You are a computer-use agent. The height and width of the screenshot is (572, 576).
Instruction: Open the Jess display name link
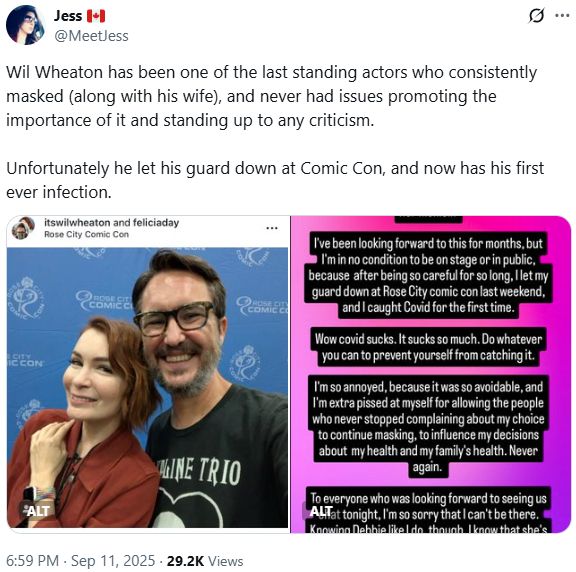click(x=68, y=16)
